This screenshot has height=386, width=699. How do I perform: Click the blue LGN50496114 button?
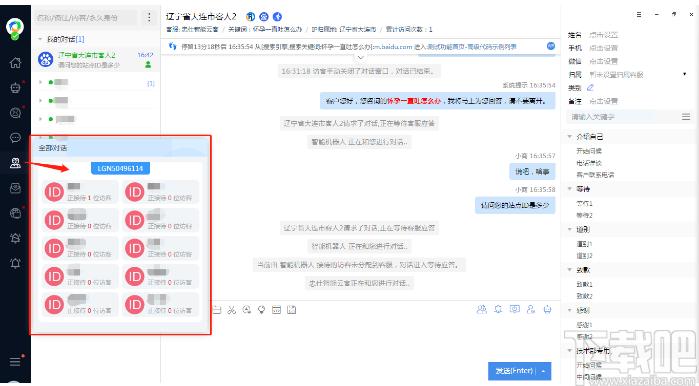(x=120, y=168)
